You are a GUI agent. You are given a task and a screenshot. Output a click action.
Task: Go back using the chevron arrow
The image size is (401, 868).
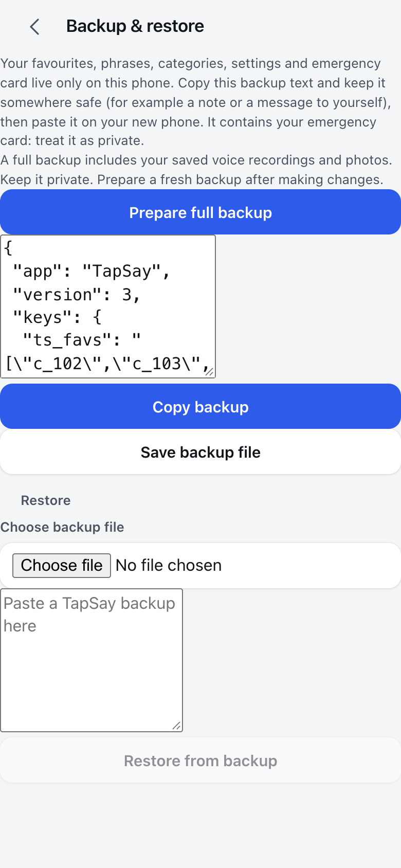coord(34,27)
